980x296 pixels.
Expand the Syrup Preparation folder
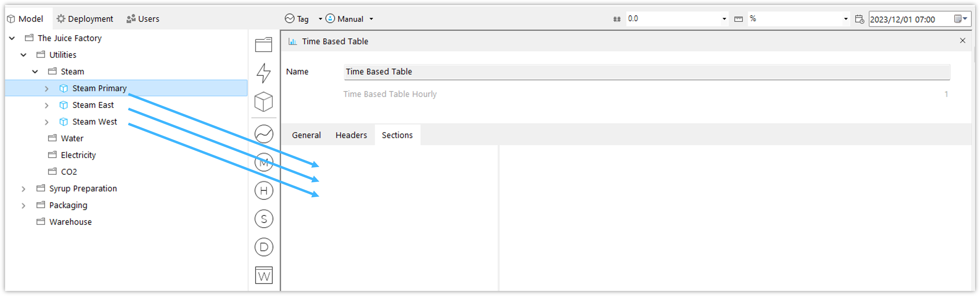point(24,189)
